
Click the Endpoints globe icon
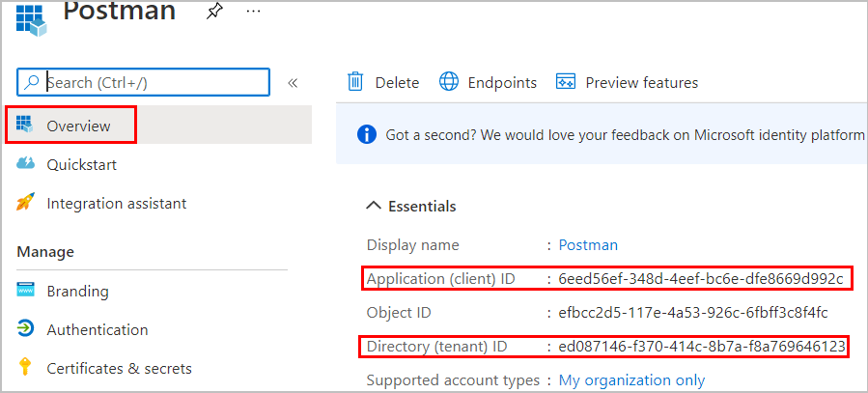[449, 82]
